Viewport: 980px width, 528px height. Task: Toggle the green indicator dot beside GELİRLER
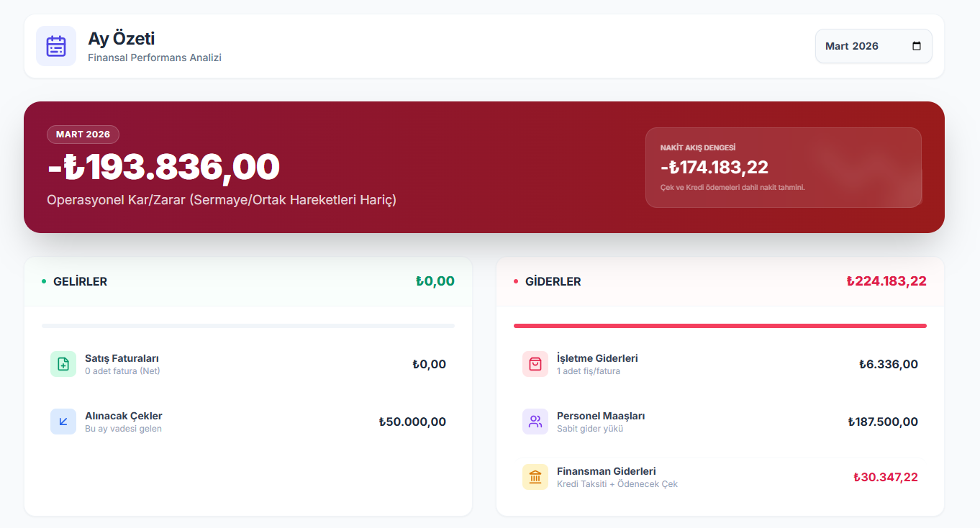(42, 281)
